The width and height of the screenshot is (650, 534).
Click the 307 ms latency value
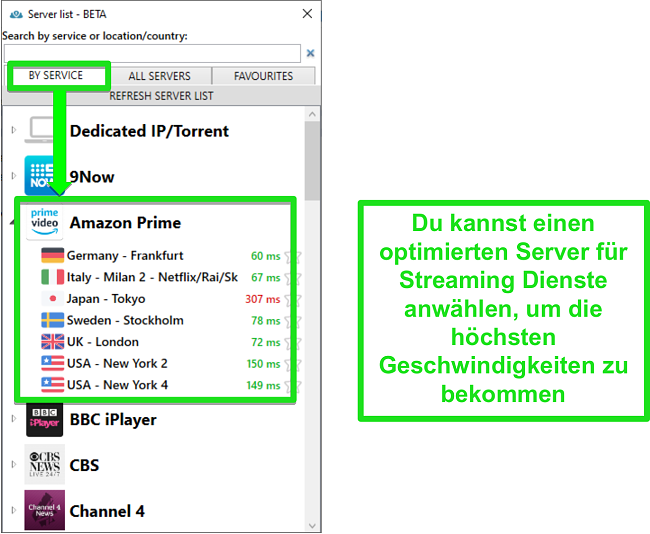262,299
